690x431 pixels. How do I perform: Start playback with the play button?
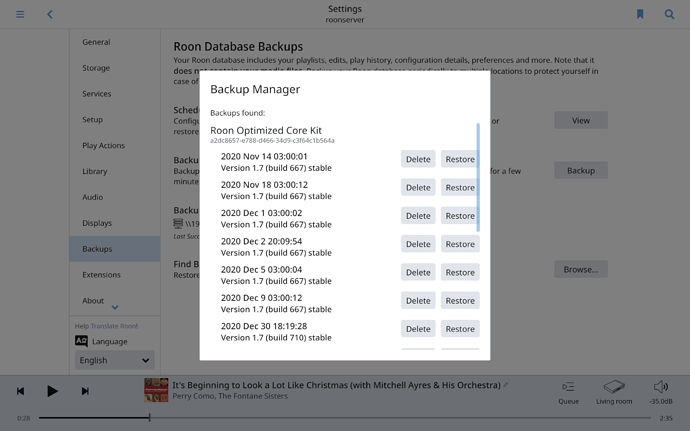52,391
